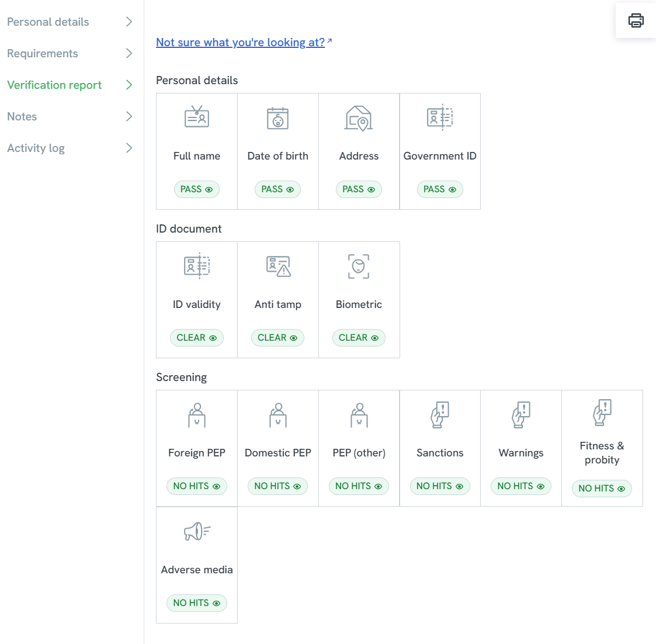Click the 'Sanctions' card label
This screenshot has width=656, height=644.
point(440,453)
